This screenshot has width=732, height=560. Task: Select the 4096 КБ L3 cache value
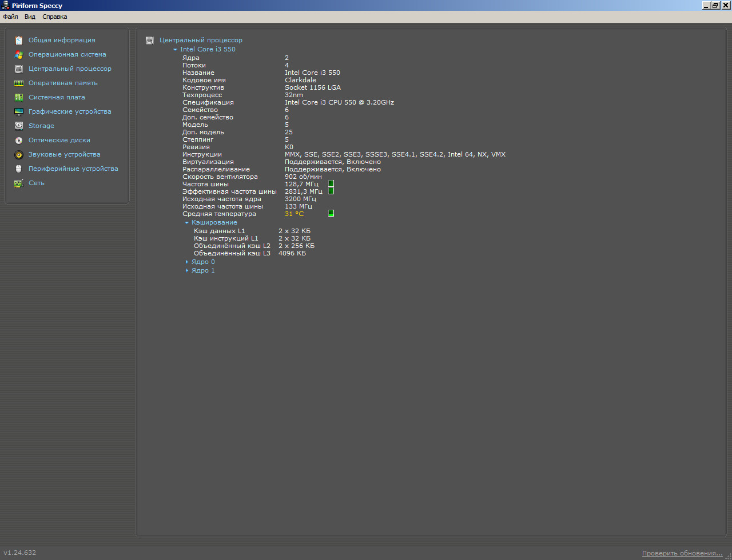pos(292,253)
